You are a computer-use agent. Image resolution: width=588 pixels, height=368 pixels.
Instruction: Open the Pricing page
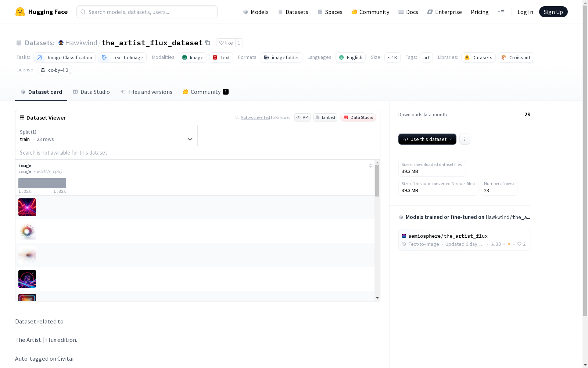click(x=480, y=12)
